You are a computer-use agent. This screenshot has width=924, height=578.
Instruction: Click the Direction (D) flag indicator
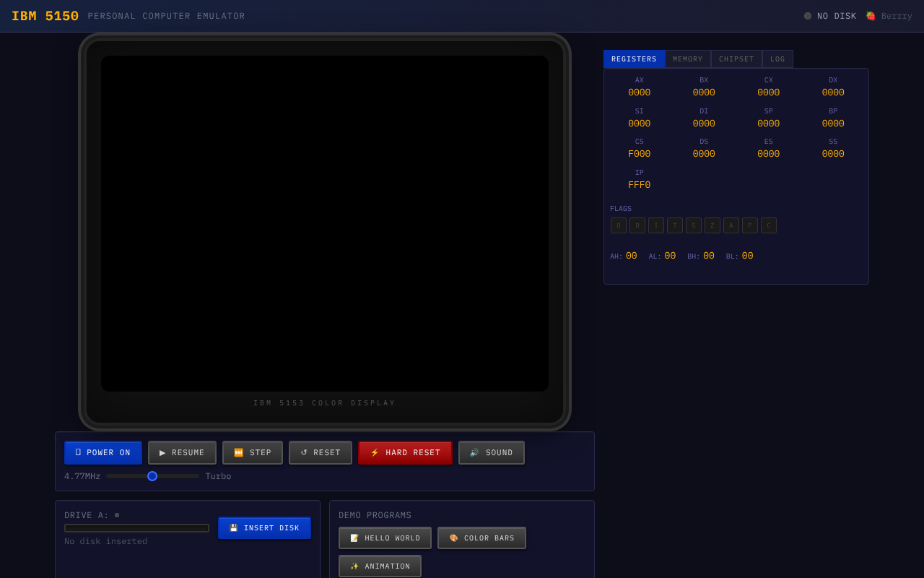pos(637,225)
